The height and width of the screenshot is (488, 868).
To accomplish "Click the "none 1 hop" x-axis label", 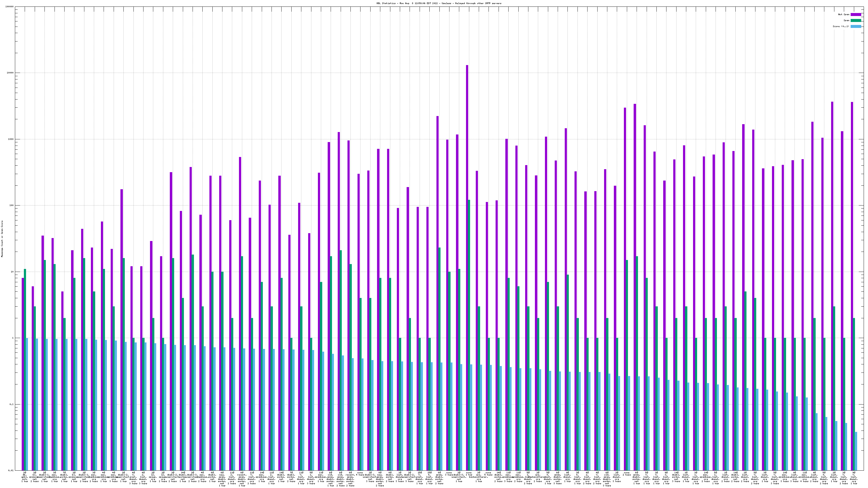I will (469, 474).
